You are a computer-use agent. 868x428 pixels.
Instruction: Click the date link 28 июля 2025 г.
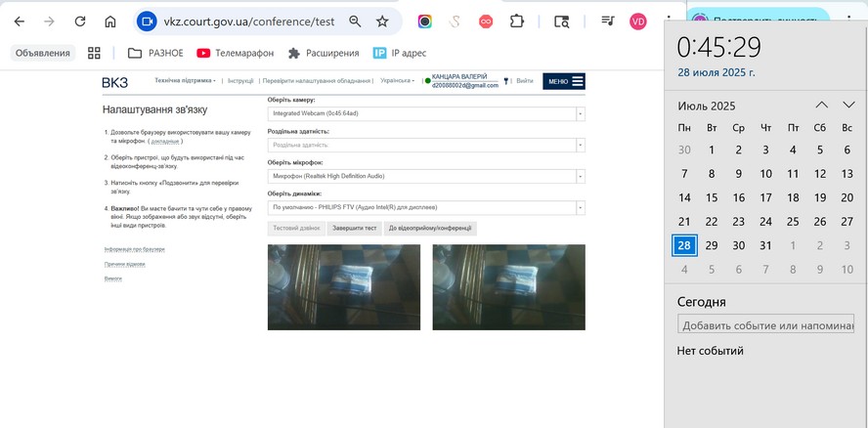pyautogui.click(x=716, y=72)
